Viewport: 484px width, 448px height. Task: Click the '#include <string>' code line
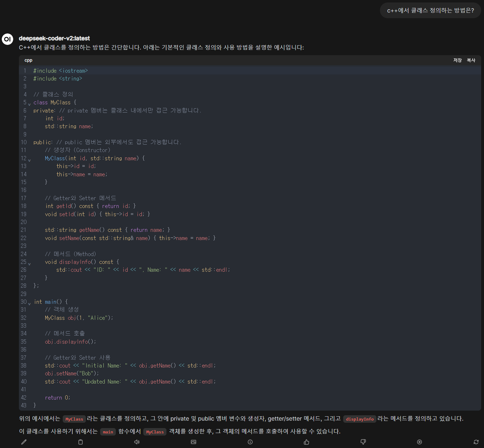point(58,78)
